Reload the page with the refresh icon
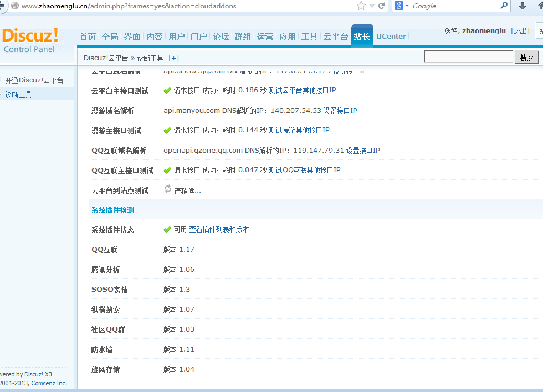The width and height of the screenshot is (543, 392). point(382,6)
